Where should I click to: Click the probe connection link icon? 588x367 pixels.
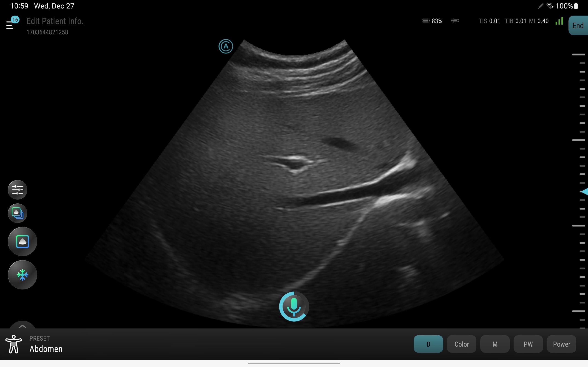(455, 21)
